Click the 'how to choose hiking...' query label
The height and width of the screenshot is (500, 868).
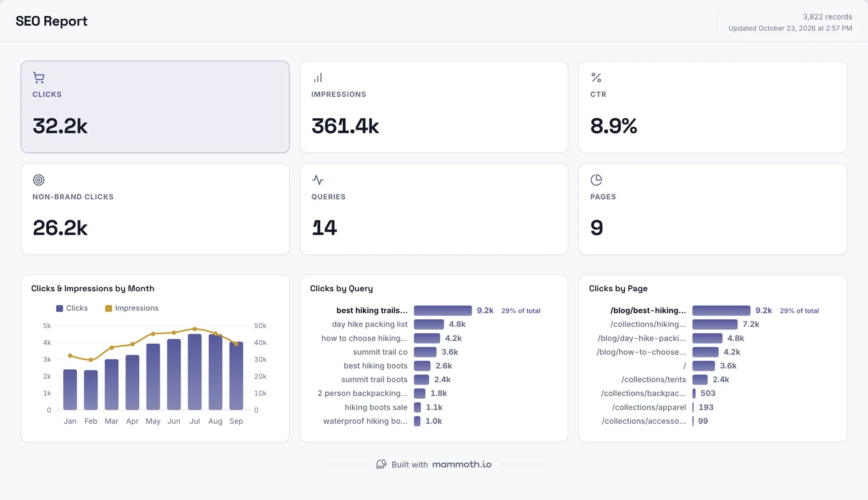(365, 338)
